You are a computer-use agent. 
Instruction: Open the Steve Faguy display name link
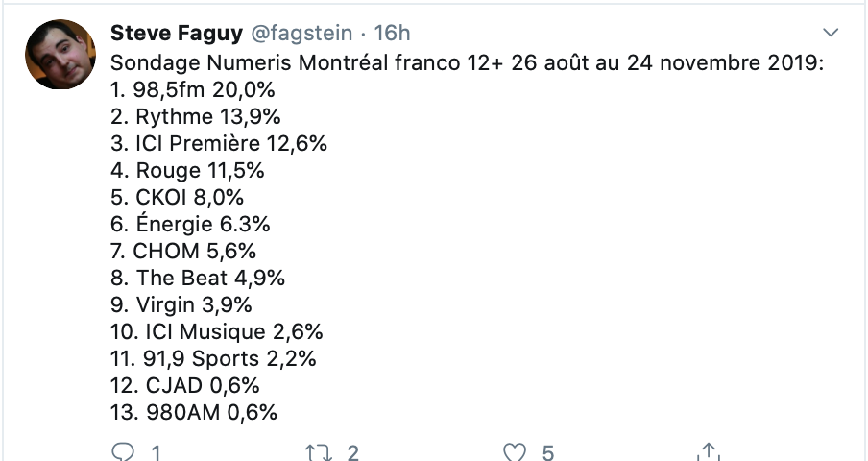177,34
